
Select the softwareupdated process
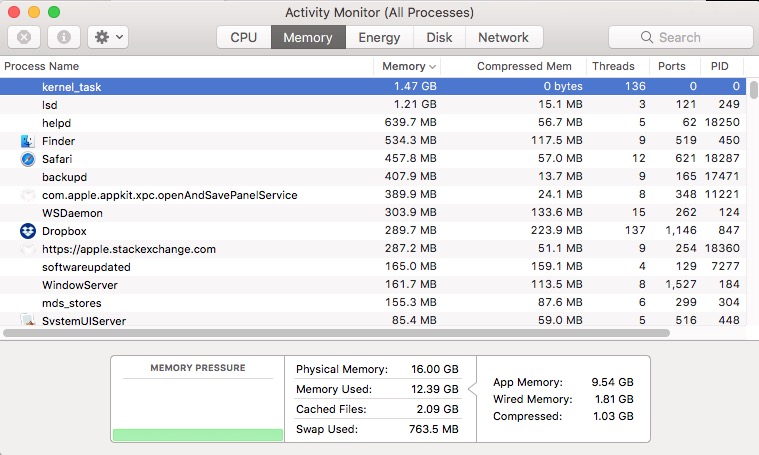click(86, 267)
